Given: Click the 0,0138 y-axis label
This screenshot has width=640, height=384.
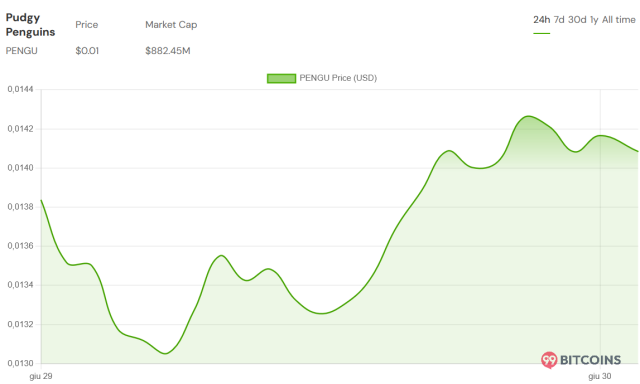Looking at the screenshot, I should 20,207.
